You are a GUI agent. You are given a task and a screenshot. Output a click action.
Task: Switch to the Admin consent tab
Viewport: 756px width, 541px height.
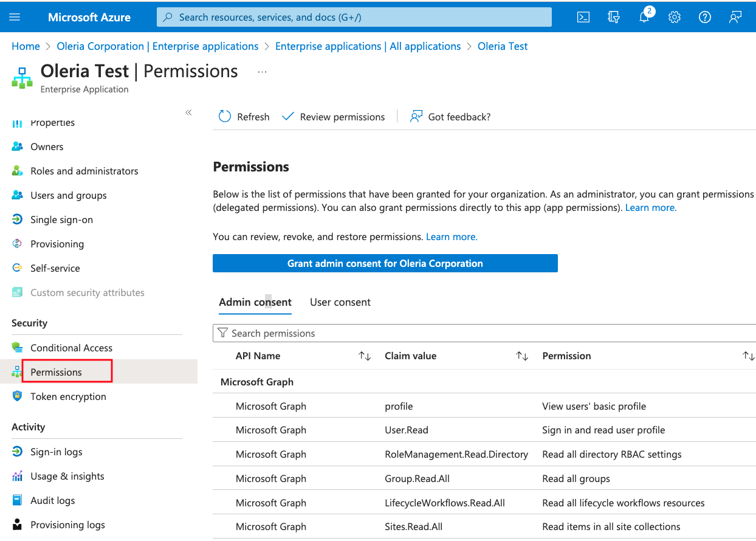(x=255, y=302)
